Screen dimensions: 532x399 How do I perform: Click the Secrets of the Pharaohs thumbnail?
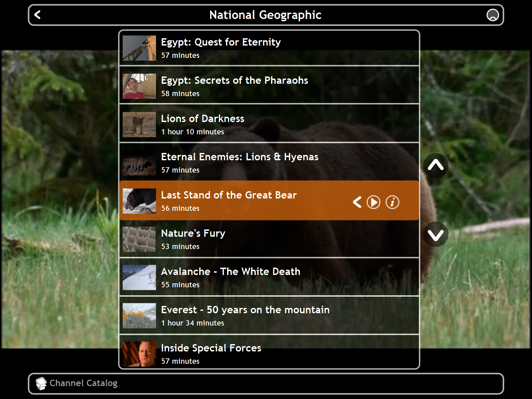[x=139, y=86]
